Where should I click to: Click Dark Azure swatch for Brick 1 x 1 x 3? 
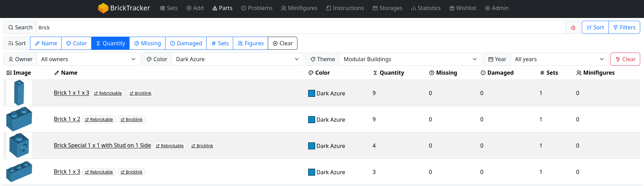312,93
